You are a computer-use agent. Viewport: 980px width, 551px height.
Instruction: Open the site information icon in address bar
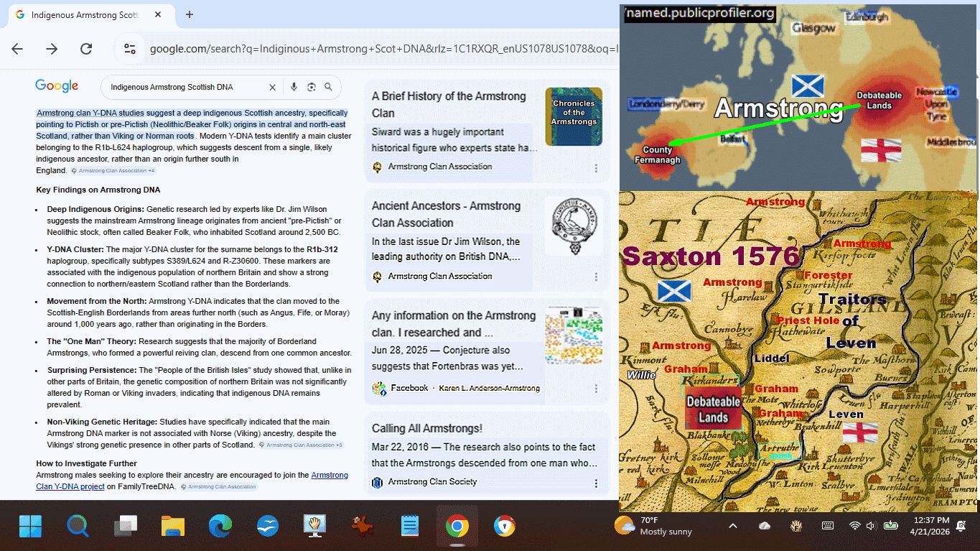130,49
